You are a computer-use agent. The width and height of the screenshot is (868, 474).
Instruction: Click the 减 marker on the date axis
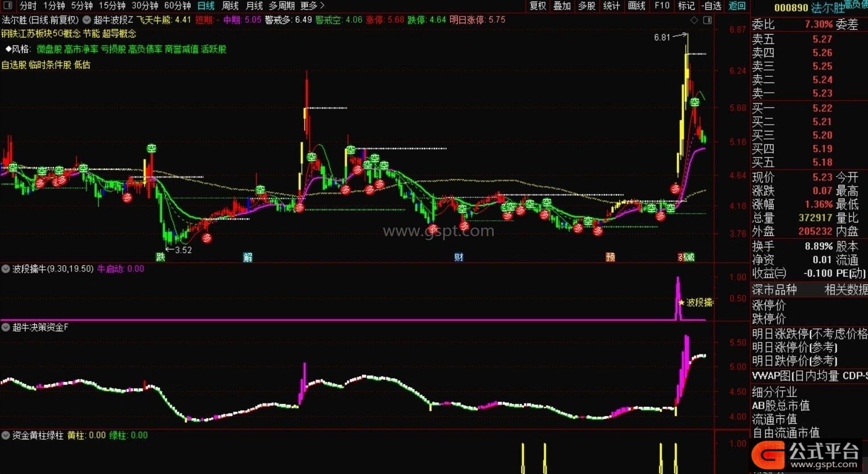tap(689, 257)
